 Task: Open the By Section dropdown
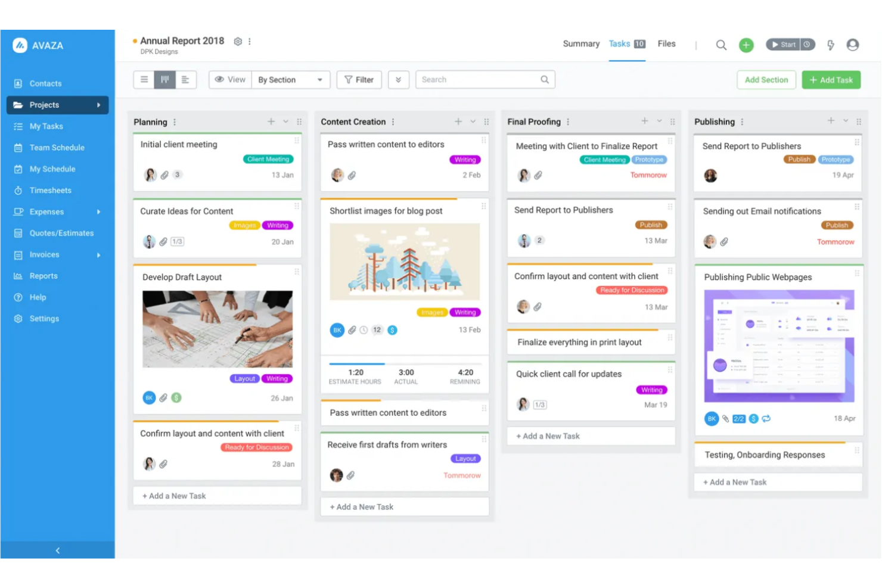pos(291,79)
